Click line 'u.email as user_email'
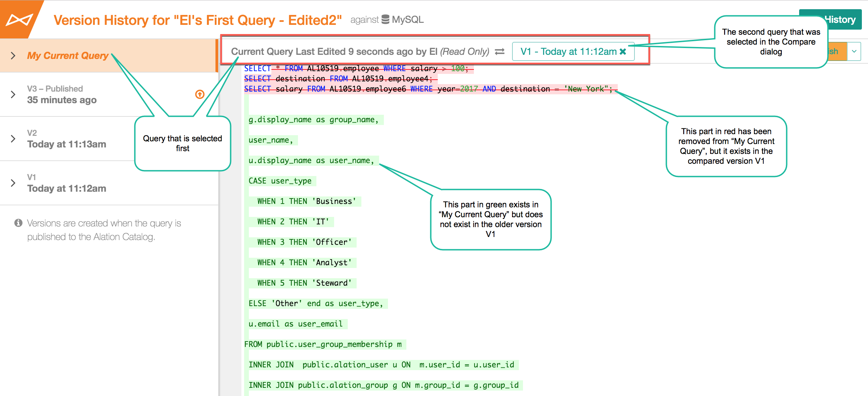The height and width of the screenshot is (396, 868). pyautogui.click(x=296, y=324)
